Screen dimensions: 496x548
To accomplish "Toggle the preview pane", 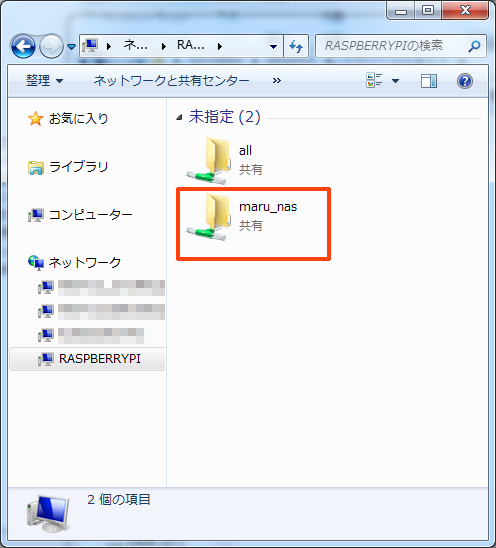I will tap(429, 81).
